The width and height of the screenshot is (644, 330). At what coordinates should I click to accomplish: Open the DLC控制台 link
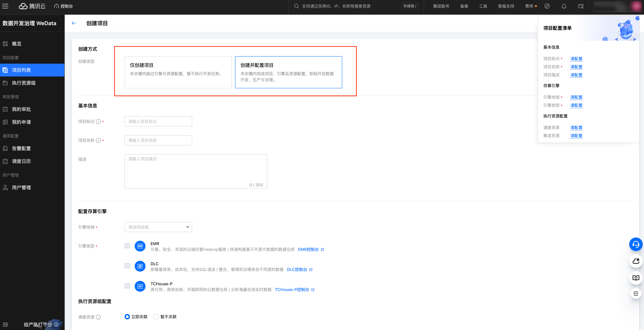pyautogui.click(x=299, y=270)
